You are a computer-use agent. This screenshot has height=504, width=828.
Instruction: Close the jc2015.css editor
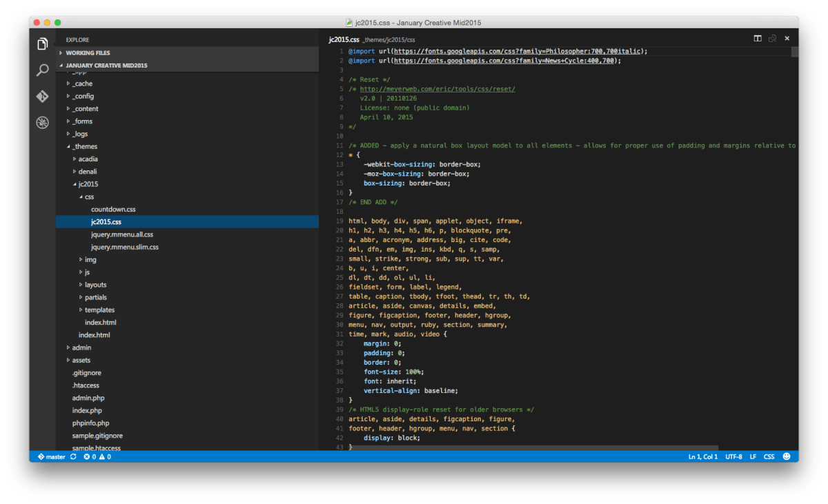[787, 39]
